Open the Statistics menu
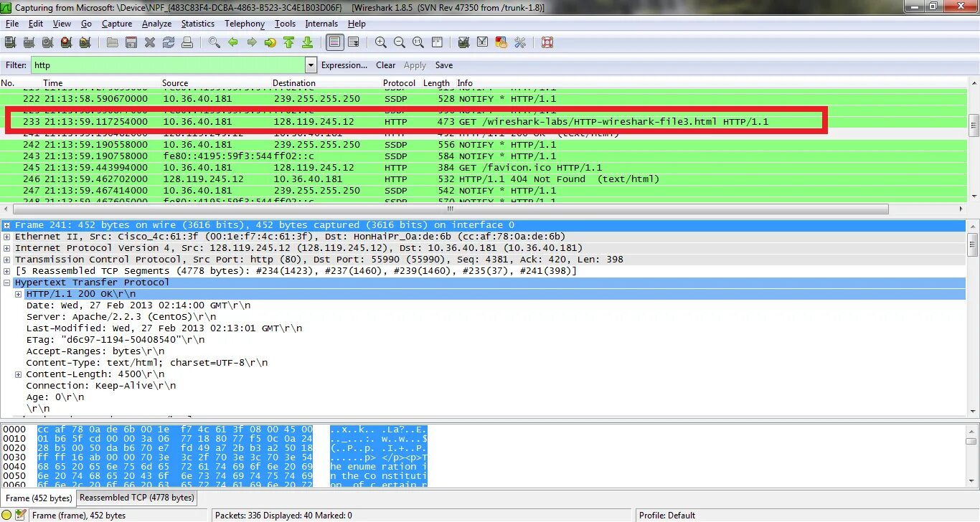The height and width of the screenshot is (522, 980). tap(197, 24)
